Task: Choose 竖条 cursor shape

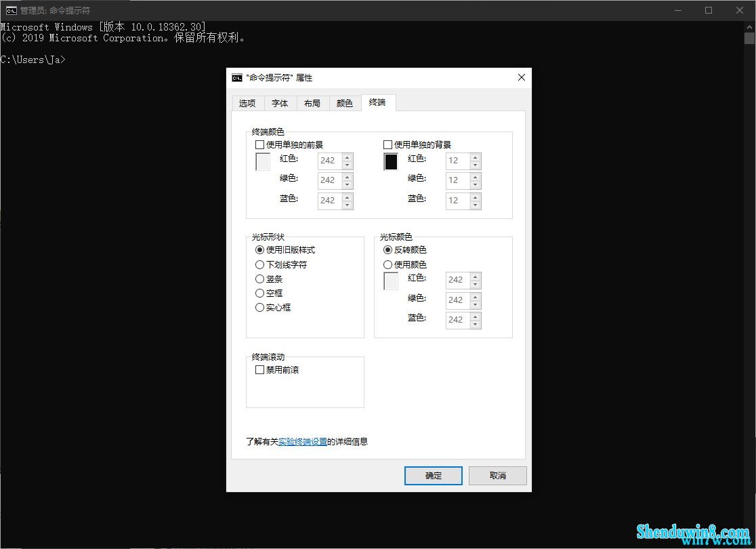Action: click(x=259, y=279)
